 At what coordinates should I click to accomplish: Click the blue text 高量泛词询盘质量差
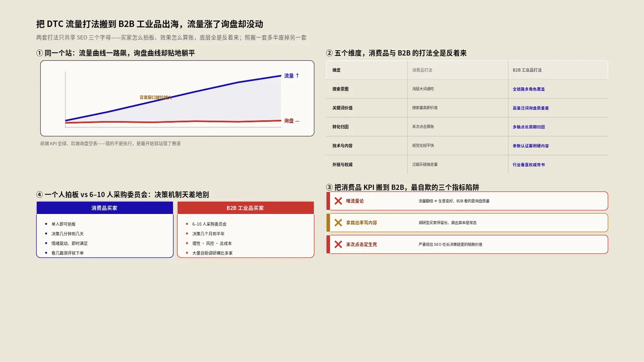[x=530, y=108]
